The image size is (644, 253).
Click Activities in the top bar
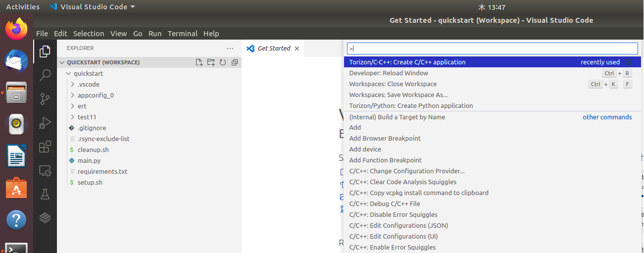click(x=23, y=7)
